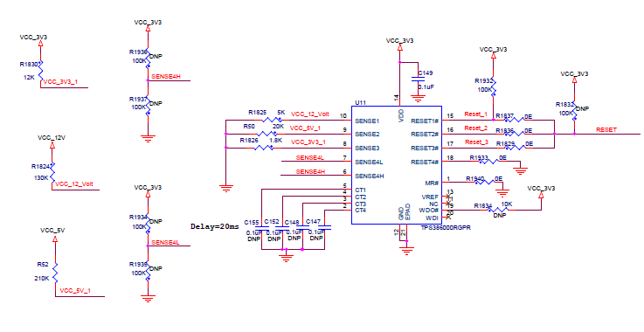
Task: Select the R1932 designator text
Action: (483, 81)
